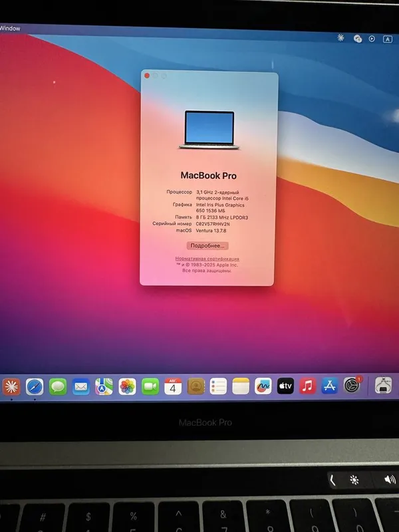Click the macOS label
This screenshot has height=532, width=399.
point(184,230)
